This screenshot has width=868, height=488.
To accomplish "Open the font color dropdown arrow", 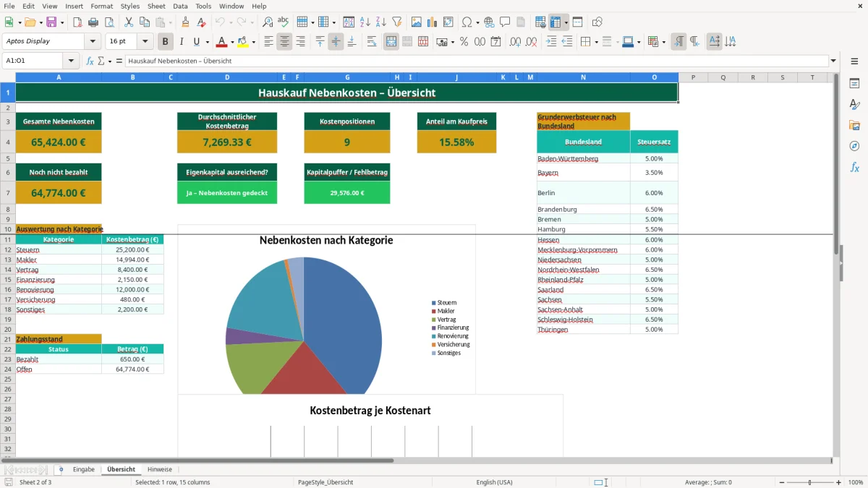I will coord(232,42).
